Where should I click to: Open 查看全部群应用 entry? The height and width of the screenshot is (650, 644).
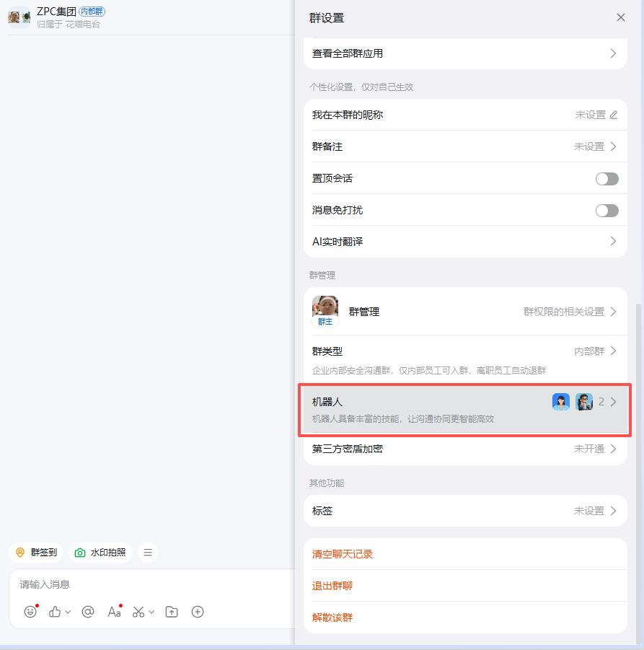[465, 53]
